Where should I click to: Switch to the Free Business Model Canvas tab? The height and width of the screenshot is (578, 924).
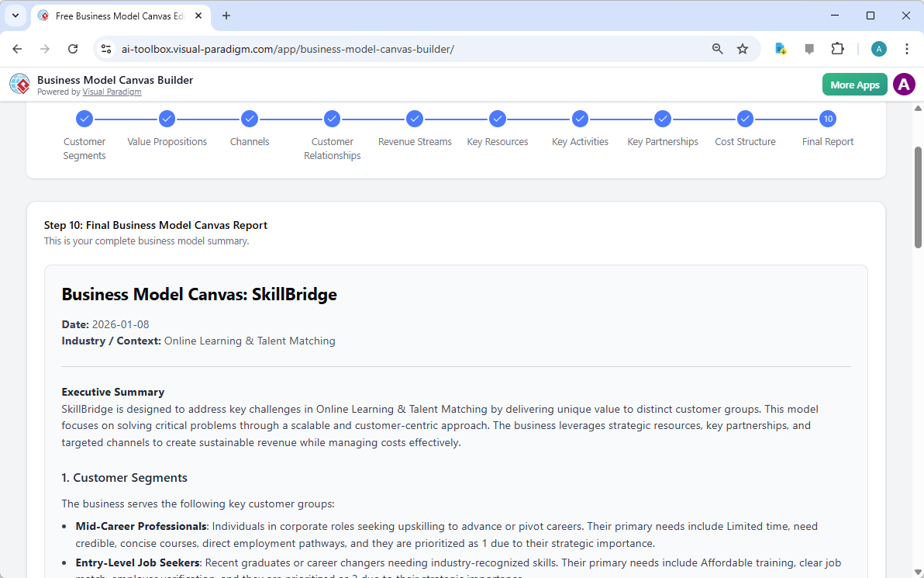pyautogui.click(x=116, y=16)
